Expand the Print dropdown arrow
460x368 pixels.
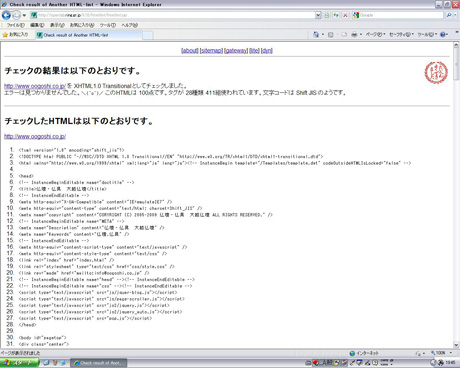tap(361, 35)
